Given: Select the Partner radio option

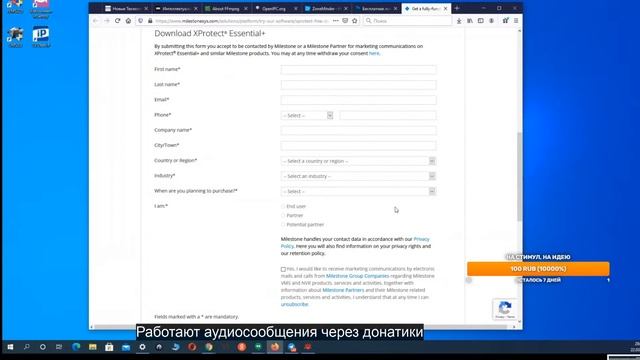Looking at the screenshot, I should point(283,216).
